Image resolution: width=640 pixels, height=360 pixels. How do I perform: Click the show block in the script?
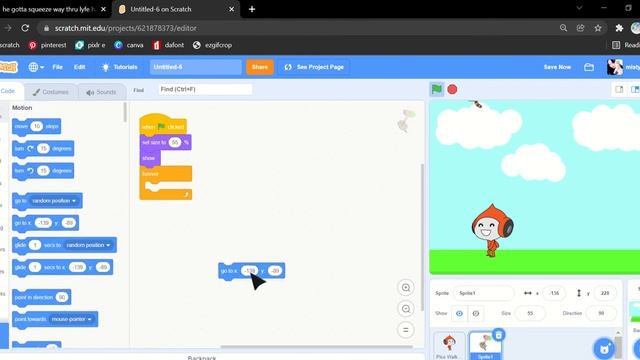tap(149, 158)
